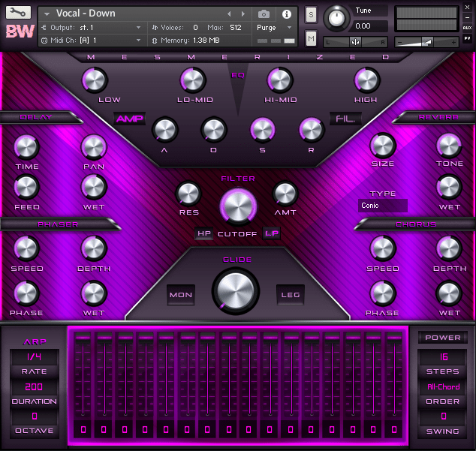Click the EQ HIGH knob
The height and width of the screenshot is (451, 476).
[366, 80]
